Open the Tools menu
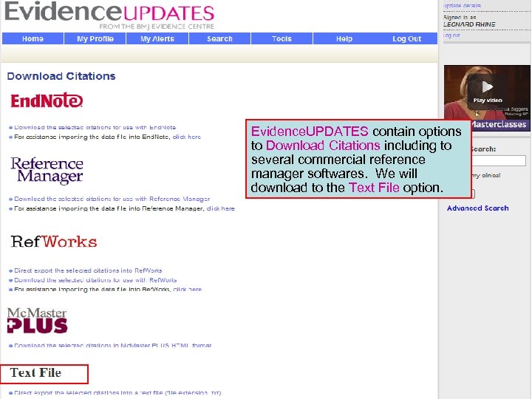Image resolution: width=532 pixels, height=399 pixels. (x=282, y=38)
